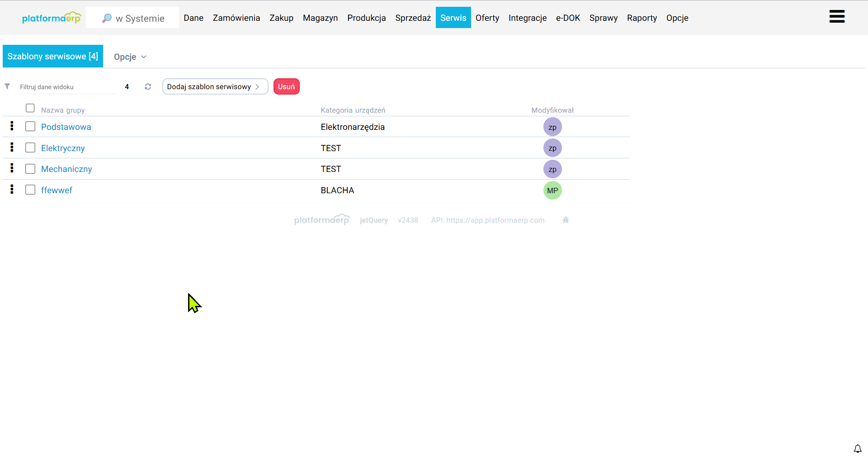Open the hamburger main menu
Image resolution: width=868 pixels, height=467 pixels.
(837, 17)
